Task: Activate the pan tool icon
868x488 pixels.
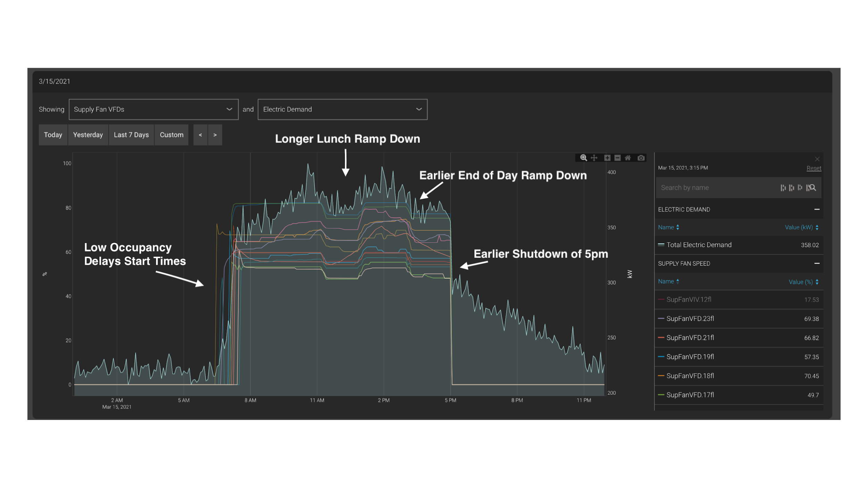Action: click(594, 158)
